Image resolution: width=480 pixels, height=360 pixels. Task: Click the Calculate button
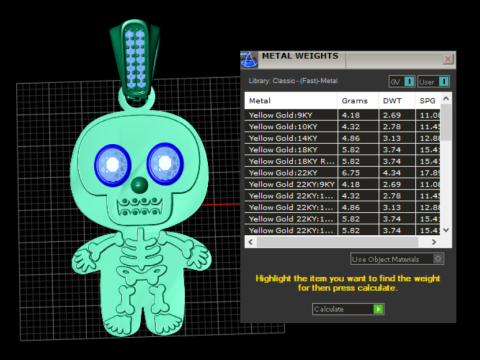point(348,309)
